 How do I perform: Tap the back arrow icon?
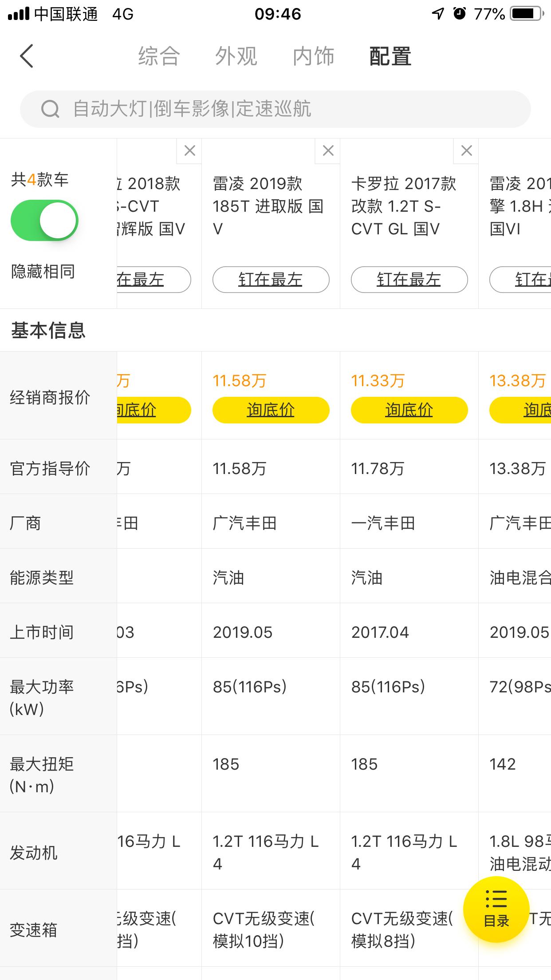click(27, 56)
